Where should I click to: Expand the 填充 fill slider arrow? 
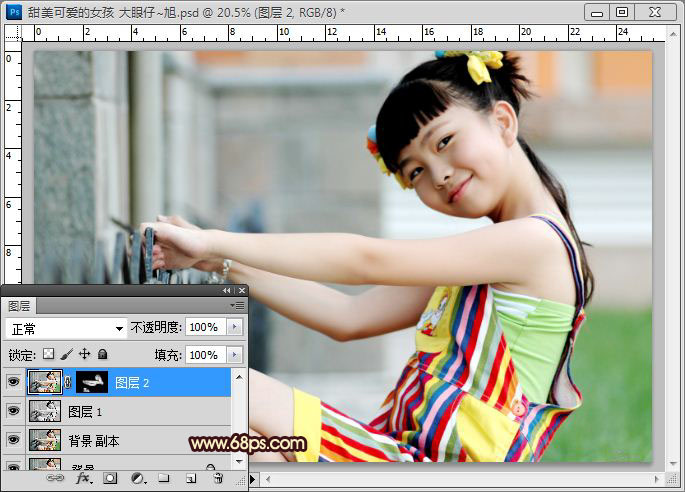(234, 354)
